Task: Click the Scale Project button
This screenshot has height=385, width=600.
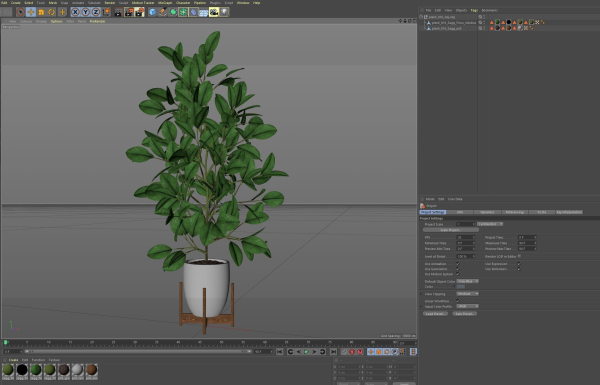Action: coord(451,230)
